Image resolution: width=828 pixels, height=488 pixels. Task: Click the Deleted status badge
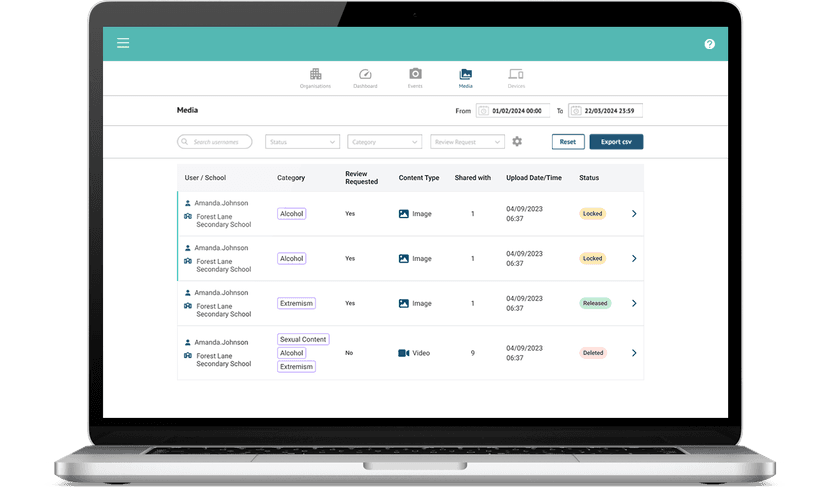(593, 353)
